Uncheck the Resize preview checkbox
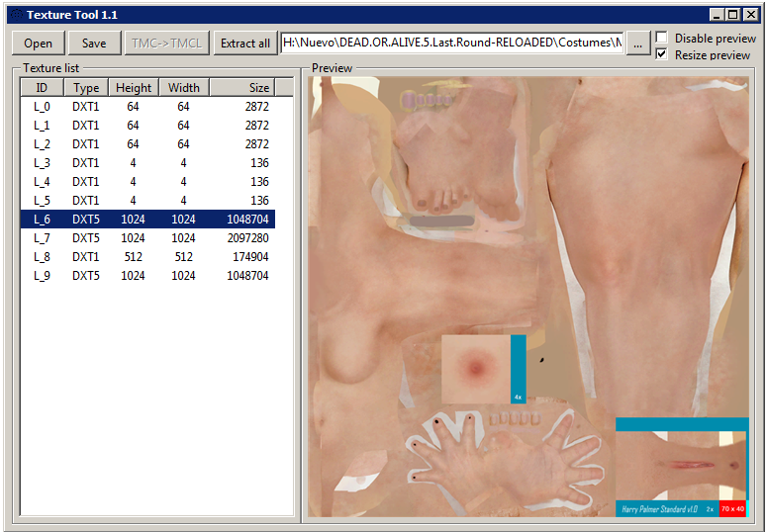766x532 pixels. coord(661,54)
